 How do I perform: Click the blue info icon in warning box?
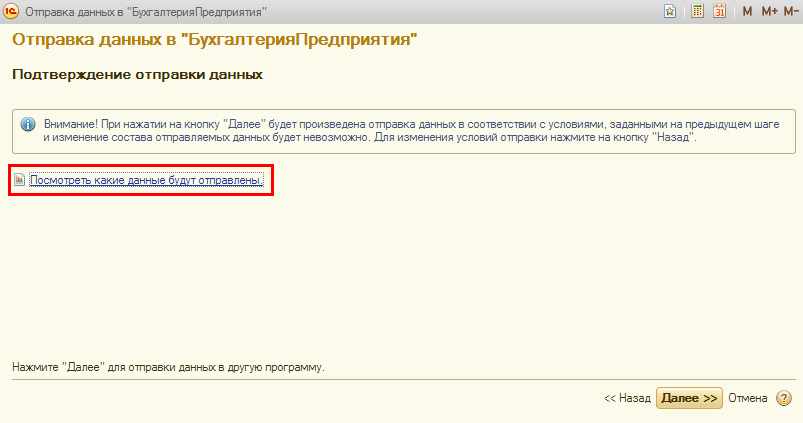coord(28,124)
